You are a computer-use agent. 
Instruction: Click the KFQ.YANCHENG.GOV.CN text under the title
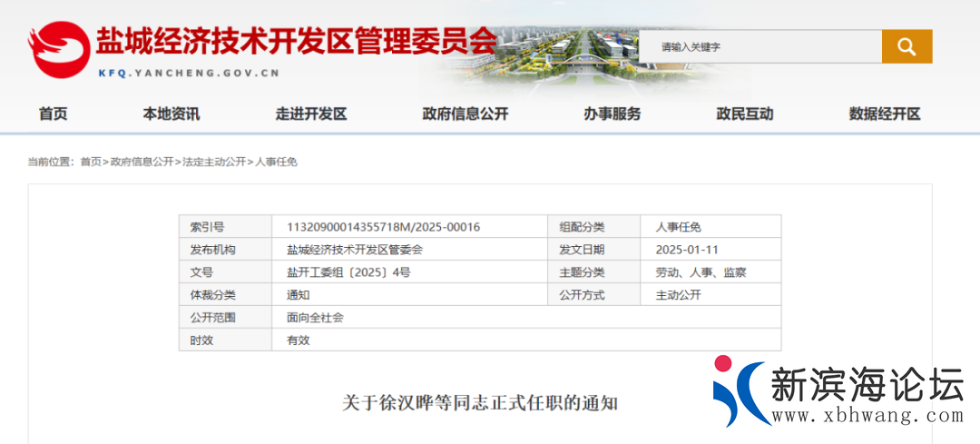(188, 74)
